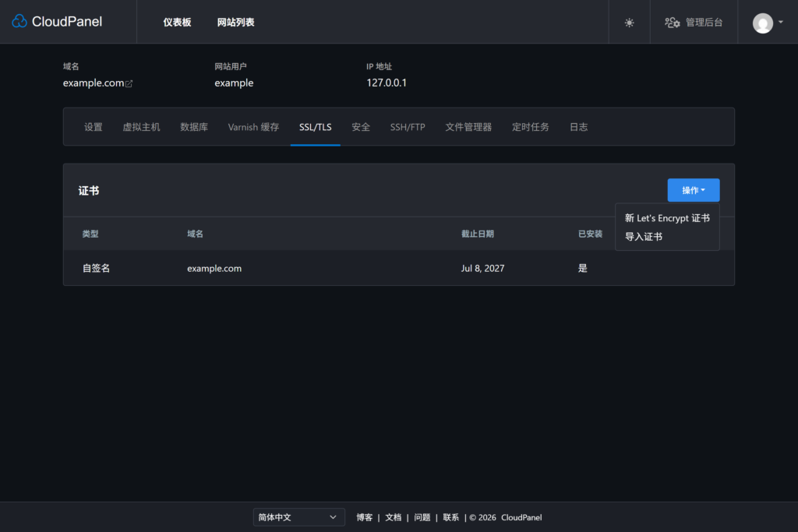Switch to the 定时任务 tab

pos(530,127)
